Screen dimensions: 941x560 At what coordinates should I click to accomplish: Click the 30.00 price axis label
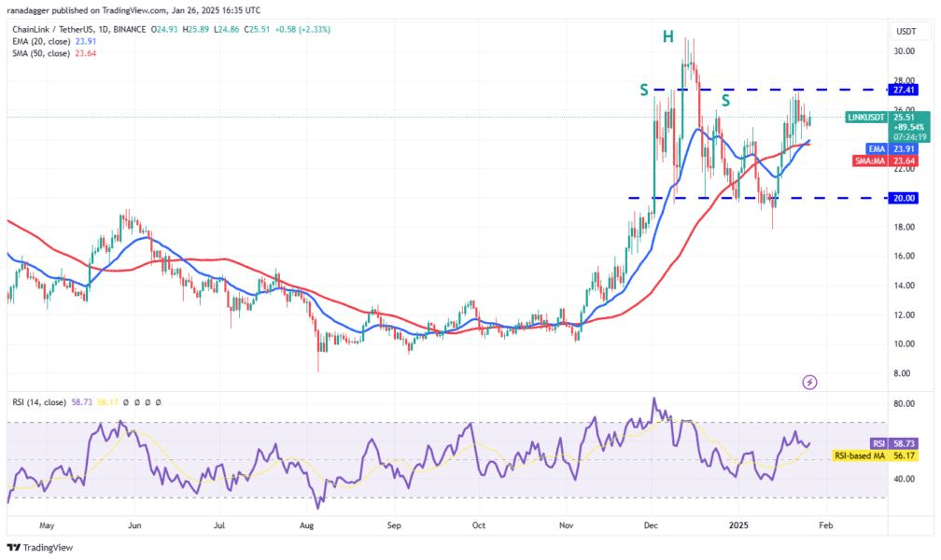tap(905, 51)
